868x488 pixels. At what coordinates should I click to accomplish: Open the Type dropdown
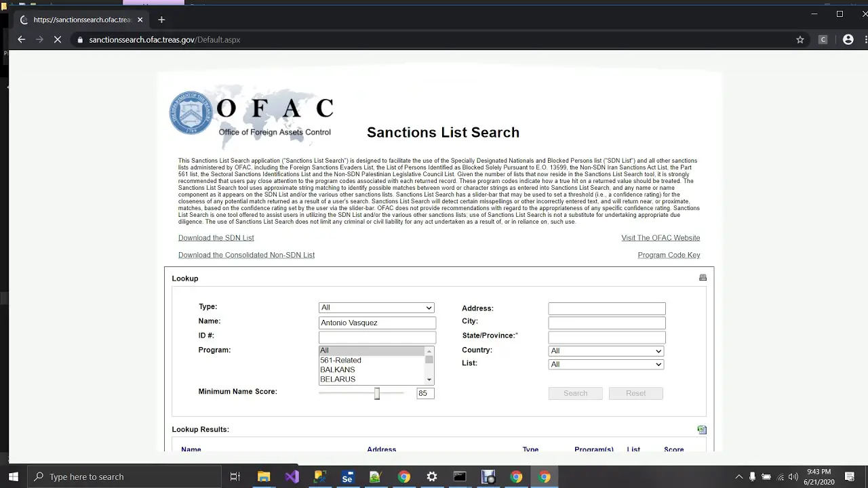(x=376, y=308)
